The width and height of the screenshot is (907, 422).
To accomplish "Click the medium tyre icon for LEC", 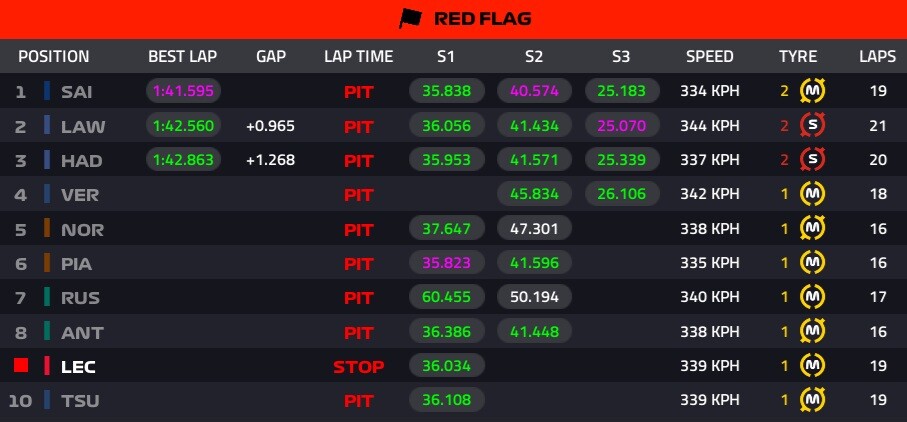I will [x=814, y=366].
